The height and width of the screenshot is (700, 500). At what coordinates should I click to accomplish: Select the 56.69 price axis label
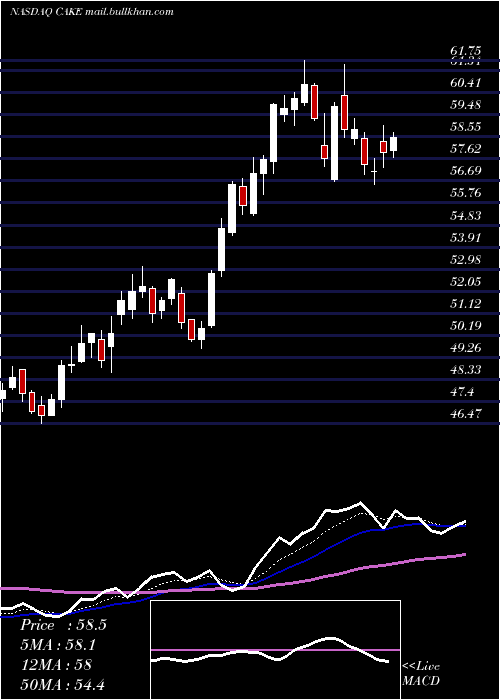(x=466, y=171)
